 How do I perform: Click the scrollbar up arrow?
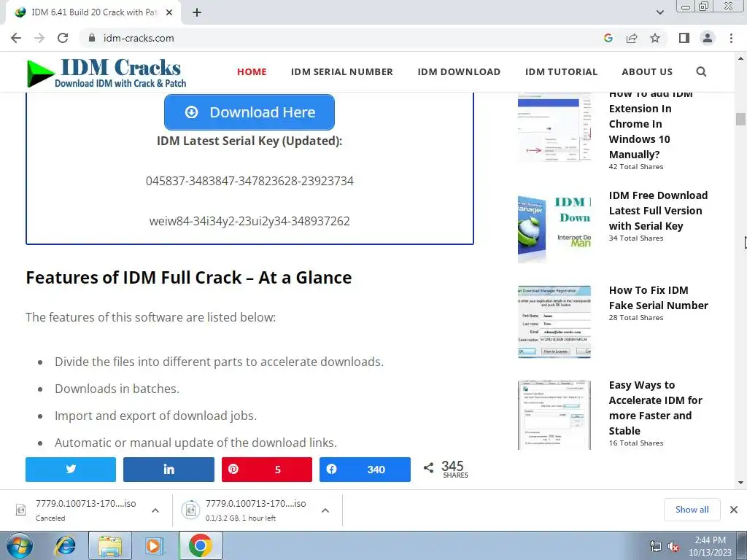point(740,58)
